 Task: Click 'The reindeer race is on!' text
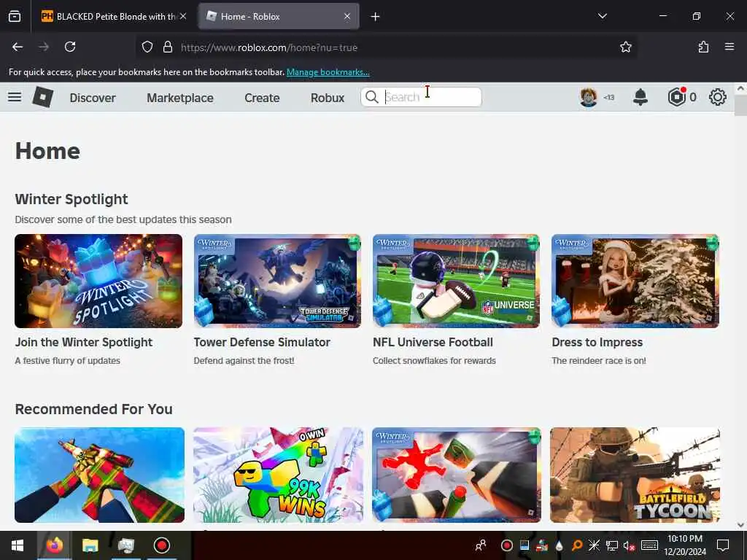pyautogui.click(x=599, y=360)
